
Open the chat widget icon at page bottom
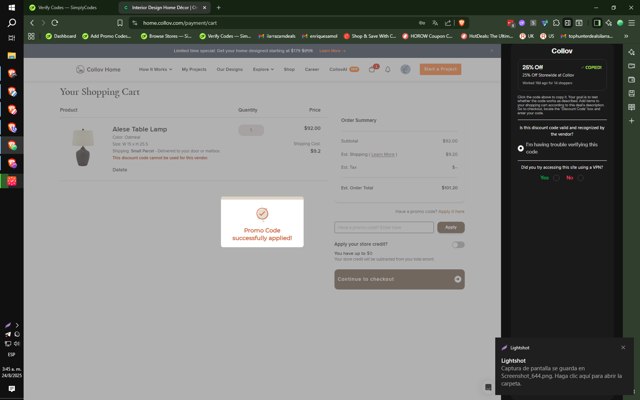coord(488,387)
